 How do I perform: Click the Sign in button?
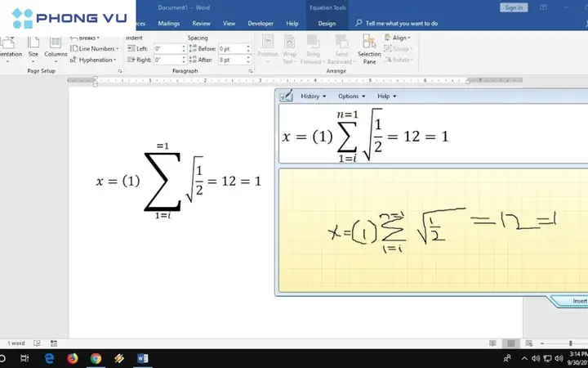pos(514,7)
